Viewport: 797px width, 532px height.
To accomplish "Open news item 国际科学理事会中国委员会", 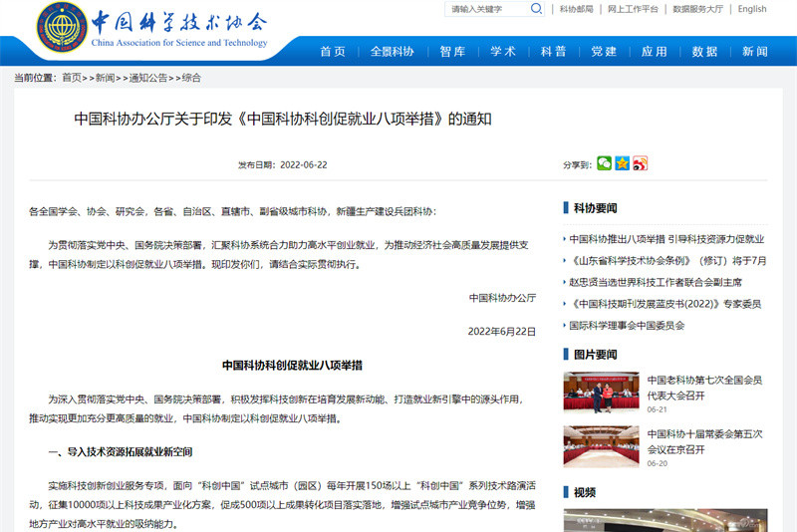I will coord(627,325).
